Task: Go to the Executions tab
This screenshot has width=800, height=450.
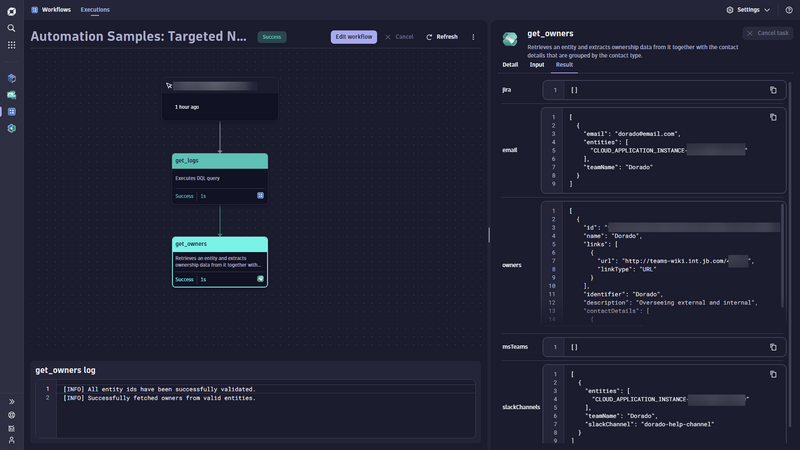Action: (x=95, y=10)
